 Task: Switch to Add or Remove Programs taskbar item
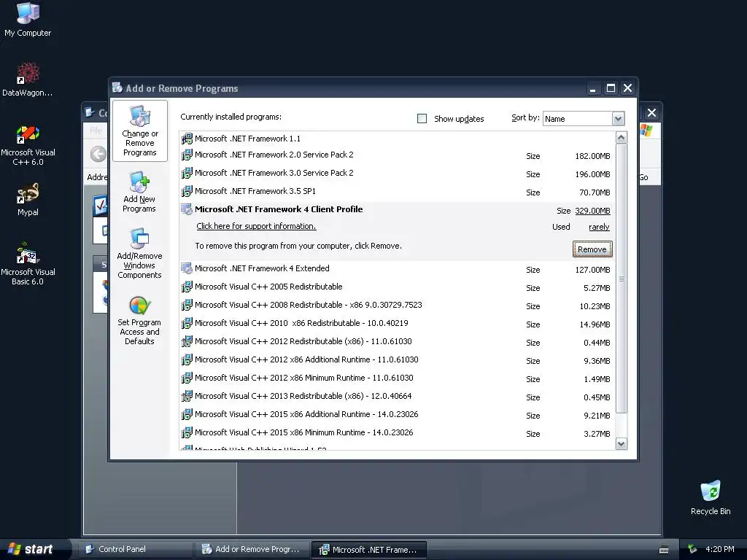coord(252,549)
